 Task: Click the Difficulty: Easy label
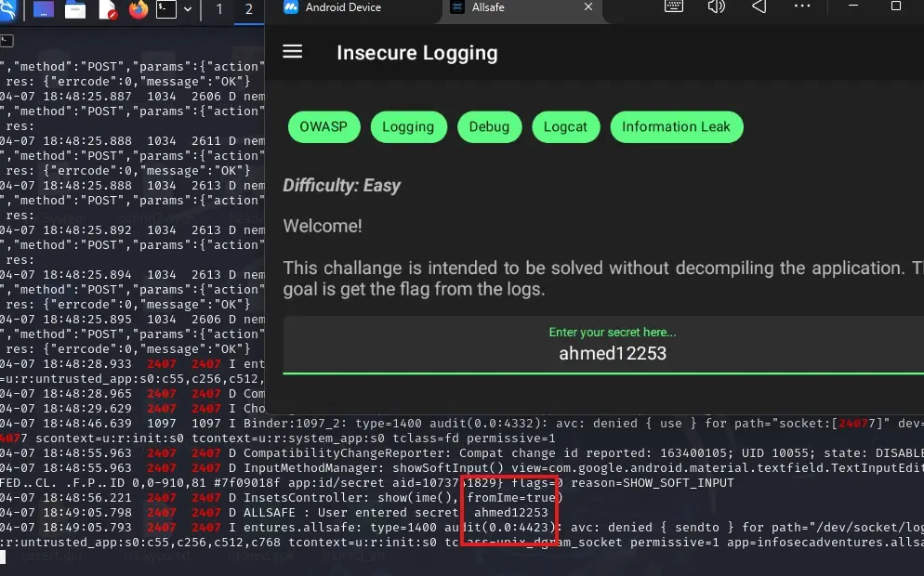[x=342, y=186]
